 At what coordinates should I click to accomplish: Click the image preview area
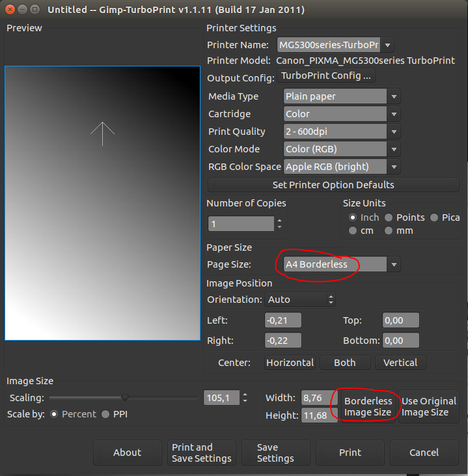[102, 203]
